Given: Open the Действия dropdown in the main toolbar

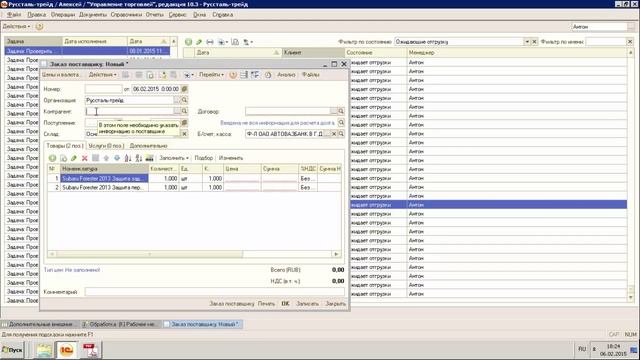Looking at the screenshot, I should [16, 27].
